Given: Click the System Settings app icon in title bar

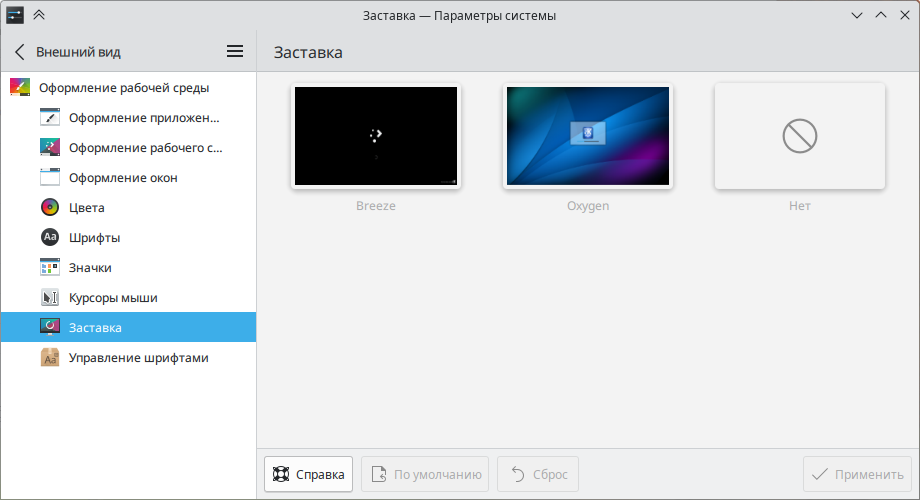Looking at the screenshot, I should point(15,15).
